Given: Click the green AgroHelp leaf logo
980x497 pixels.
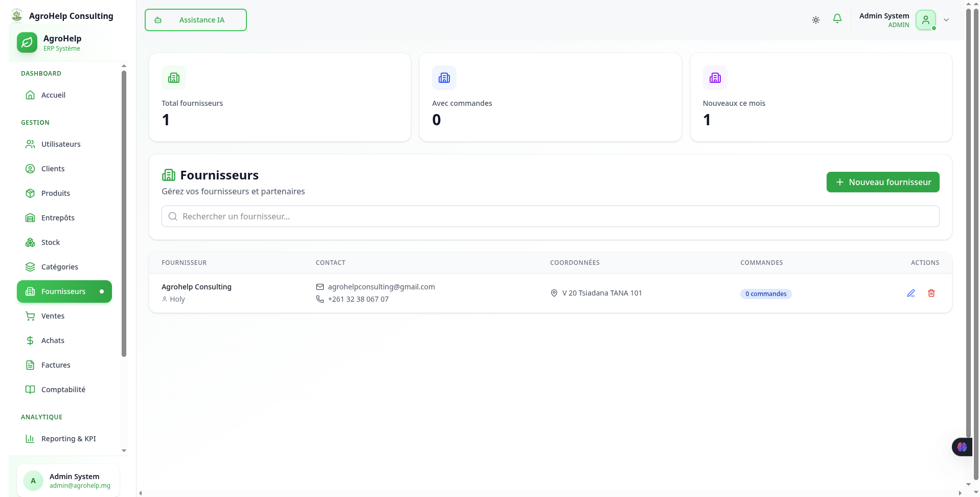Looking at the screenshot, I should (x=27, y=42).
